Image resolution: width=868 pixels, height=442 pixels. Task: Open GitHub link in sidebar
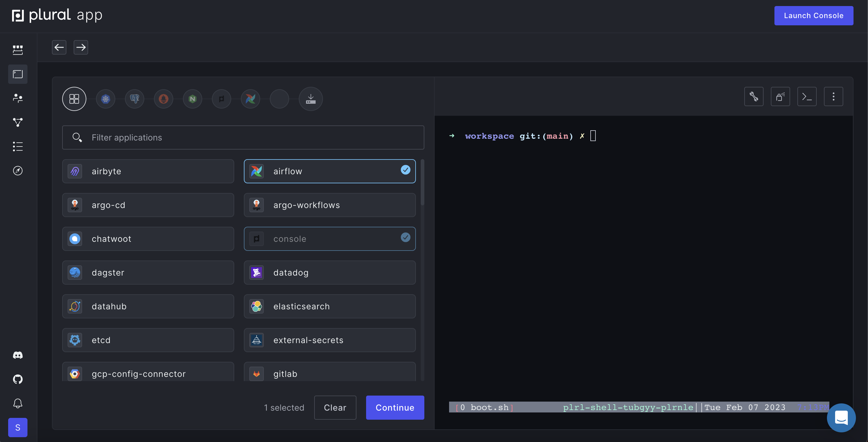pyautogui.click(x=18, y=379)
